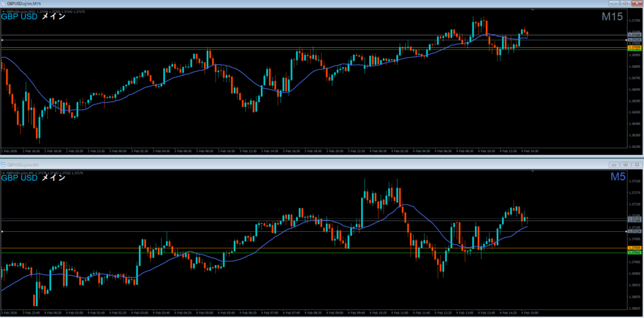Click the blue M5 timeframe label
Image resolution: width=644 pixels, height=318 pixels.
617,178
